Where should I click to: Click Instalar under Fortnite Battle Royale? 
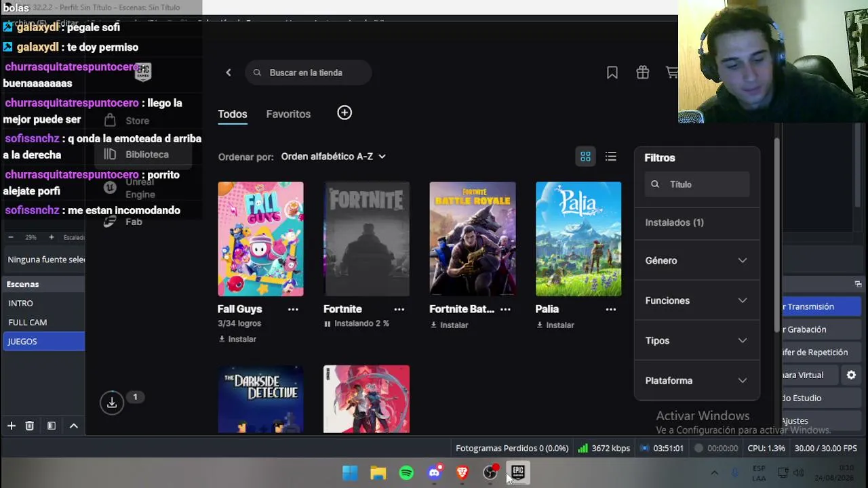pyautogui.click(x=449, y=325)
